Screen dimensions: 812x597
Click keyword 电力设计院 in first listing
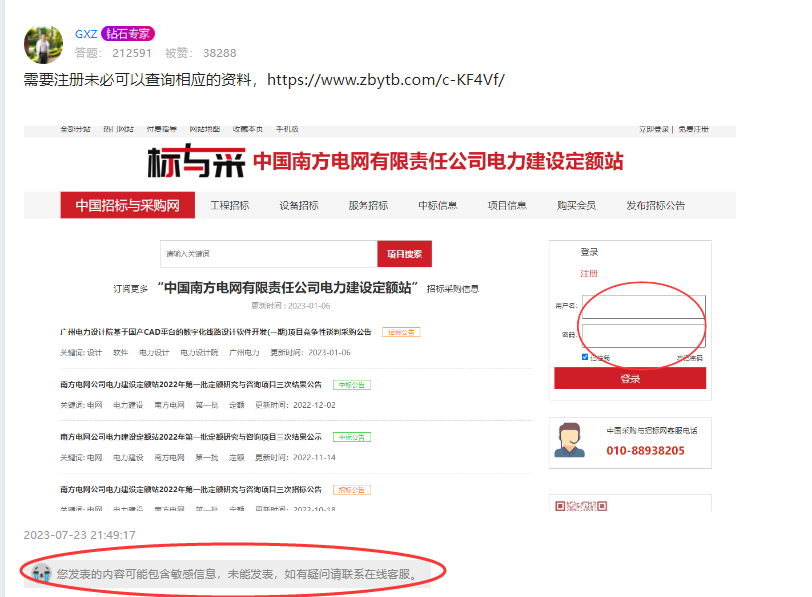(199, 353)
